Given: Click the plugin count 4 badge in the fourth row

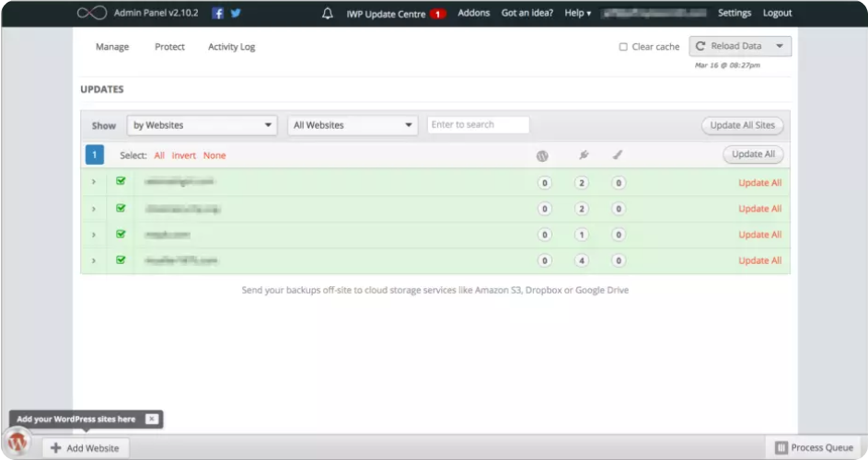Looking at the screenshot, I should tap(582, 260).
